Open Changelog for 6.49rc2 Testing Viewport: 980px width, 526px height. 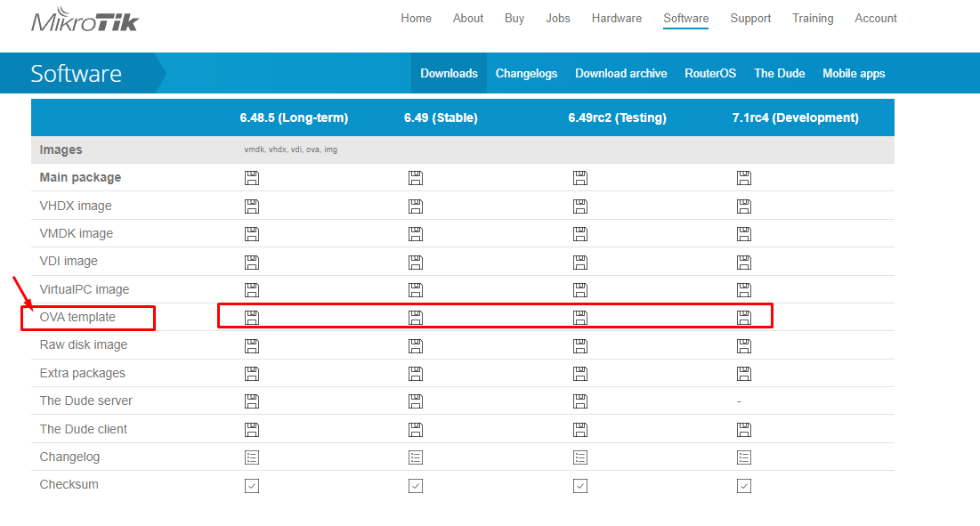click(580, 457)
